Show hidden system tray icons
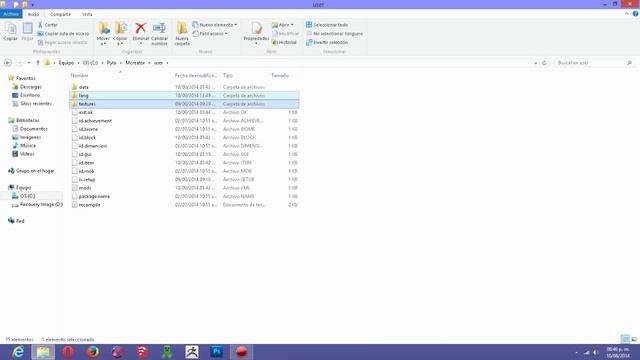 (x=576, y=352)
